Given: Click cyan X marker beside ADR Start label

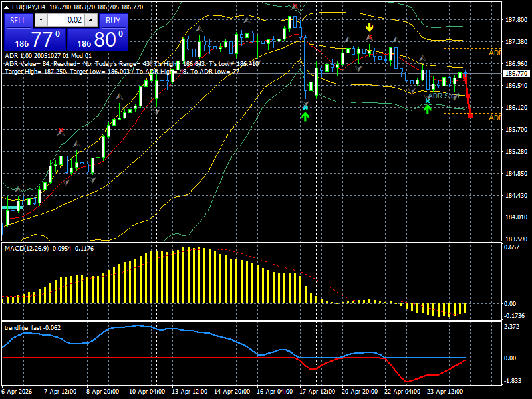Looking at the screenshot, I should coord(428,101).
